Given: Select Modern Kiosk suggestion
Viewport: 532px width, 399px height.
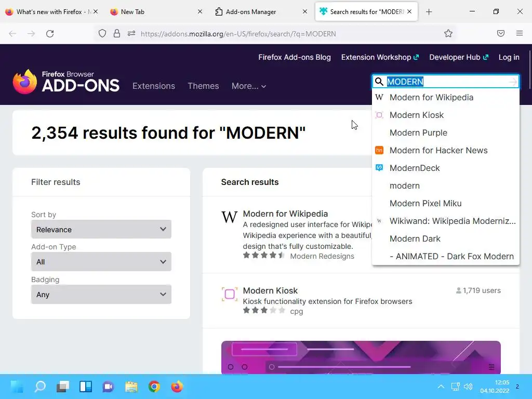Looking at the screenshot, I should [445, 115].
